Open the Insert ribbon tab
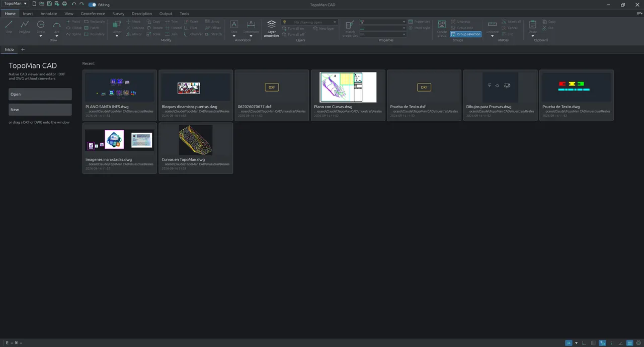 pos(28,14)
